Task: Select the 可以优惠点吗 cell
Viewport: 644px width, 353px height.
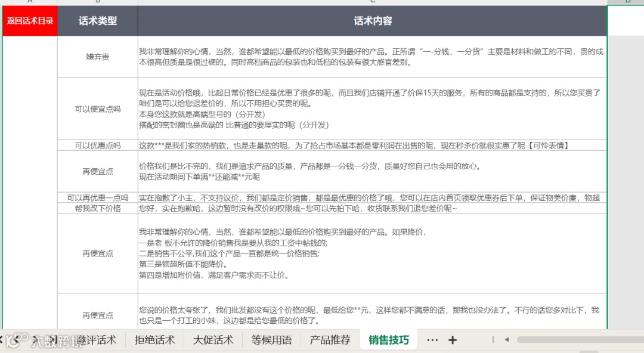Action: click(x=98, y=145)
